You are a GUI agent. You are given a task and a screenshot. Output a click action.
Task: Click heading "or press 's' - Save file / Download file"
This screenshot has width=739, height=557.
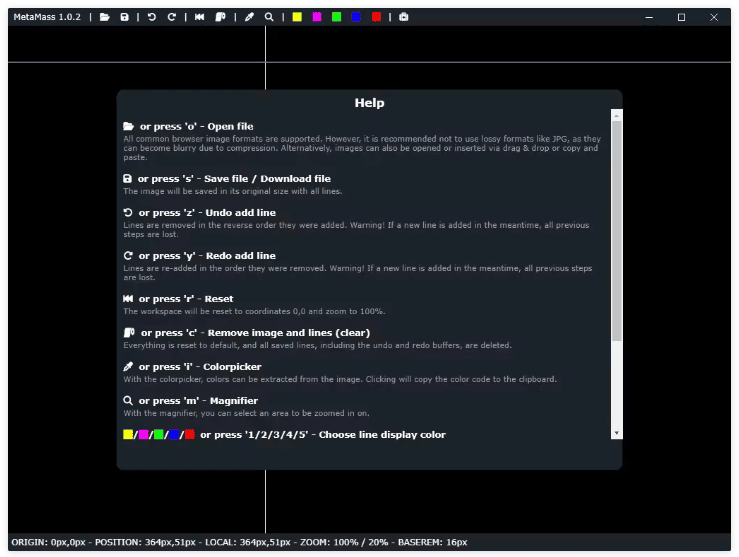point(234,179)
